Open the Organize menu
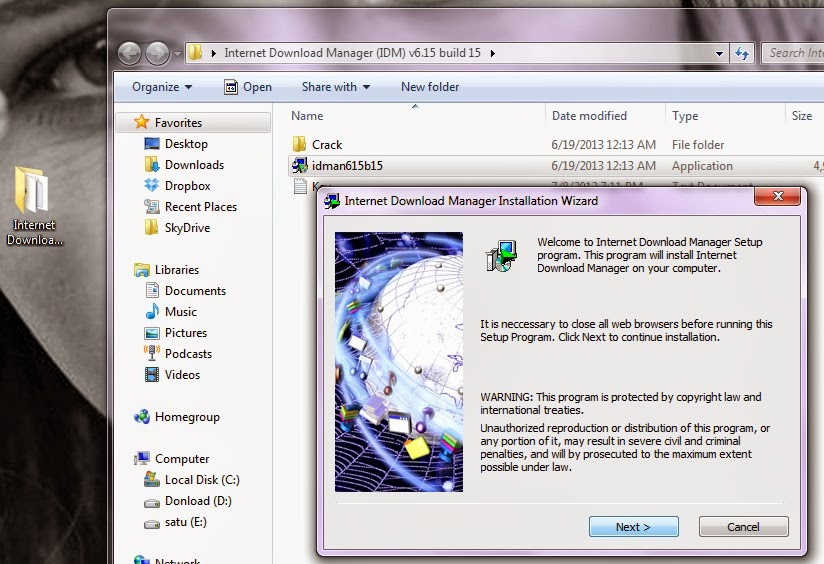The height and width of the screenshot is (564, 824). (x=162, y=87)
